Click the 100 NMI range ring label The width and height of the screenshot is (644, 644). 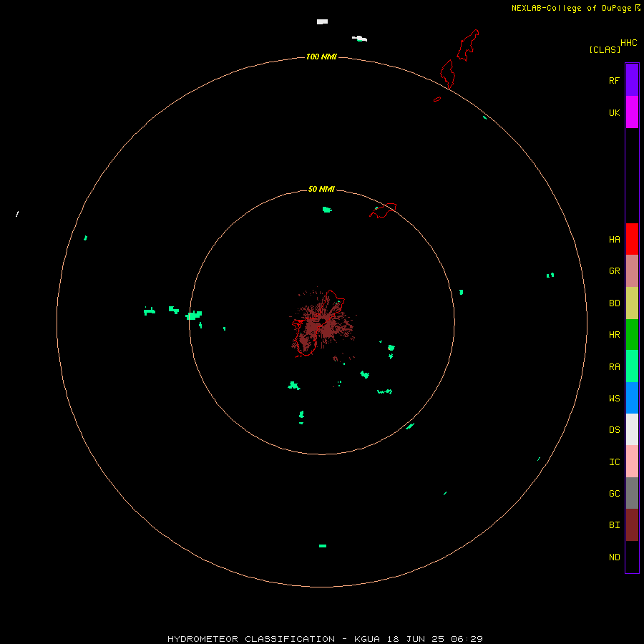321,57
